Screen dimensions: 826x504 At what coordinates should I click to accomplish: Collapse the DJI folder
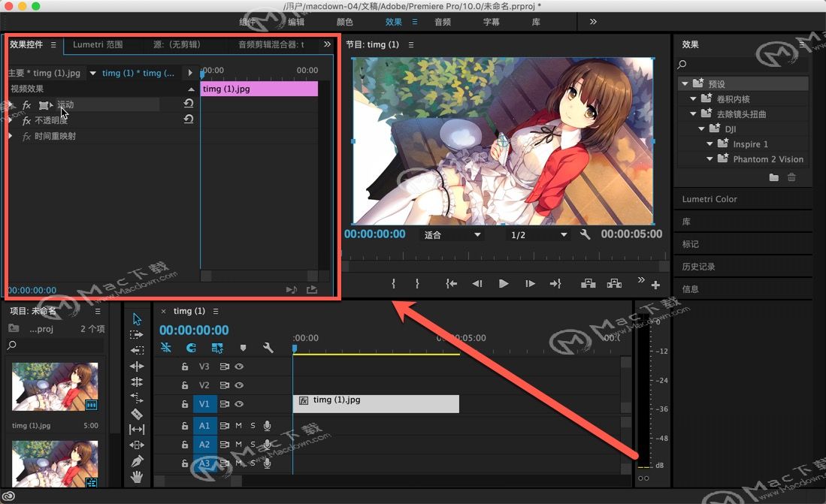702,129
